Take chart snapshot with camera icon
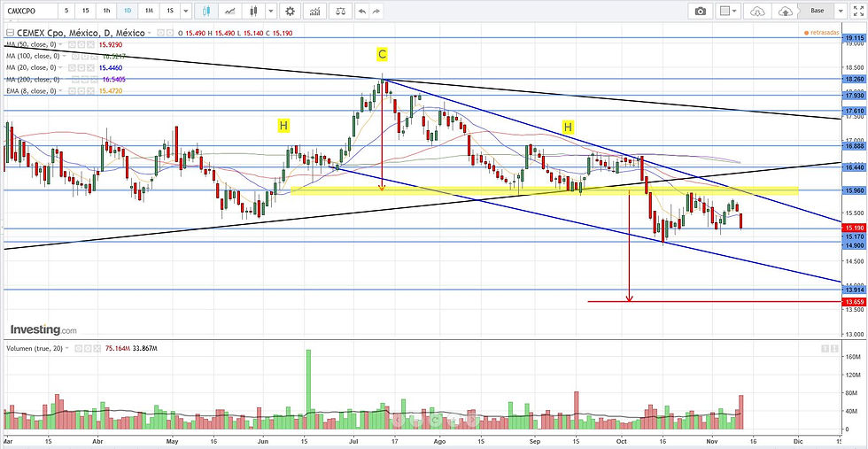The height and width of the screenshot is (449, 868). coord(701,11)
